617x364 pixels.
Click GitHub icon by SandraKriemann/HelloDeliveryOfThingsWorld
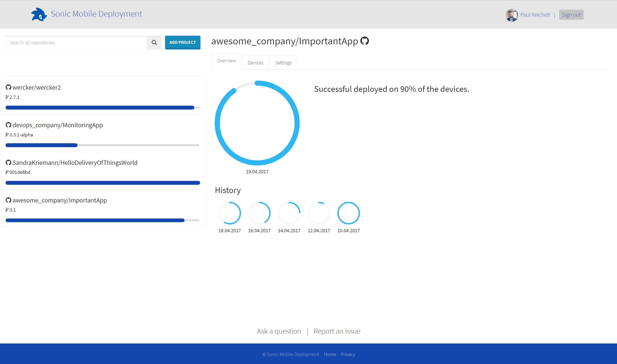click(8, 163)
